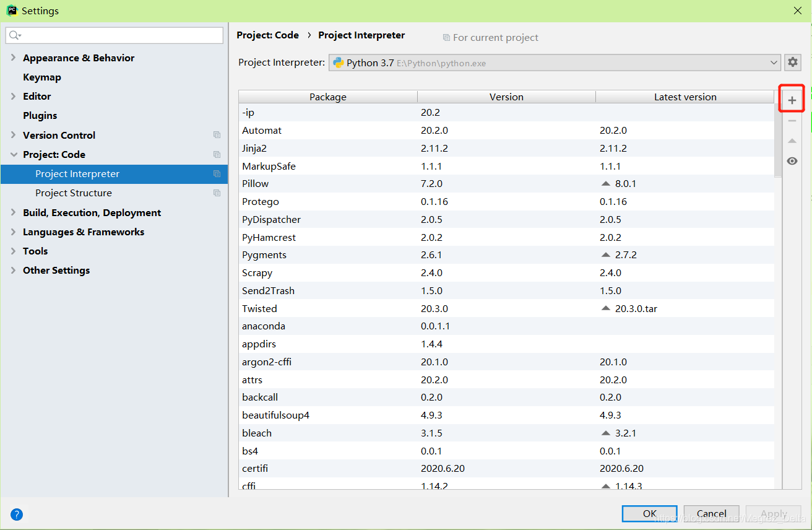Expand Languages & Frameworks section
Viewport: 812px width, 530px height.
[x=13, y=232]
